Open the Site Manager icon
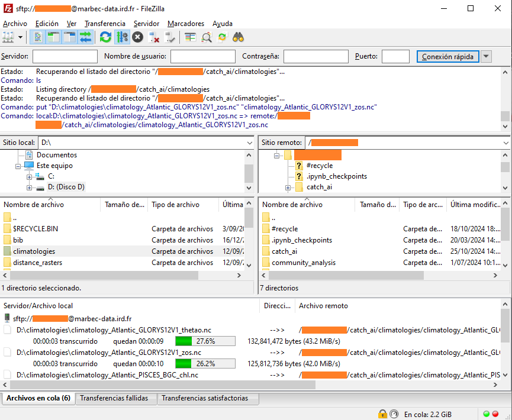This screenshot has height=420, width=512. click(x=8, y=37)
